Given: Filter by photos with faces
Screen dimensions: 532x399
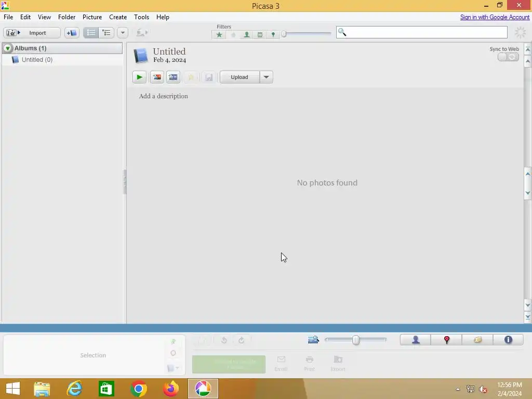Looking at the screenshot, I should coord(247,35).
